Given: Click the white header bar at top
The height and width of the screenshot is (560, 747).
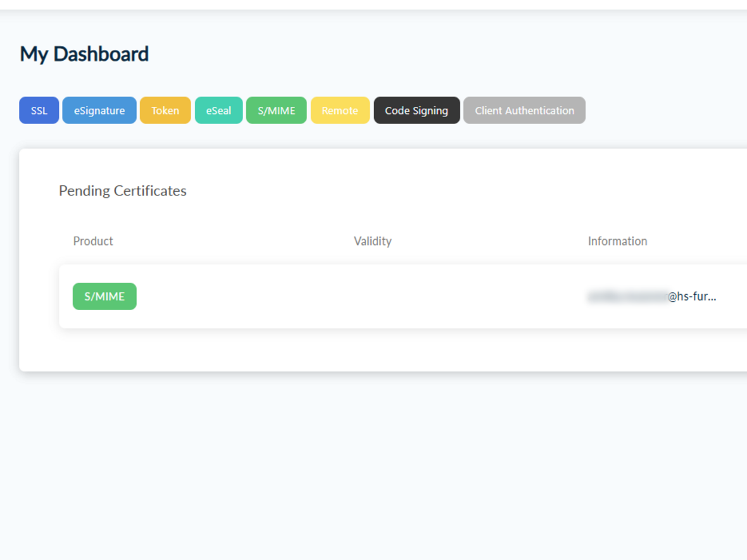Looking at the screenshot, I should pos(373,4).
